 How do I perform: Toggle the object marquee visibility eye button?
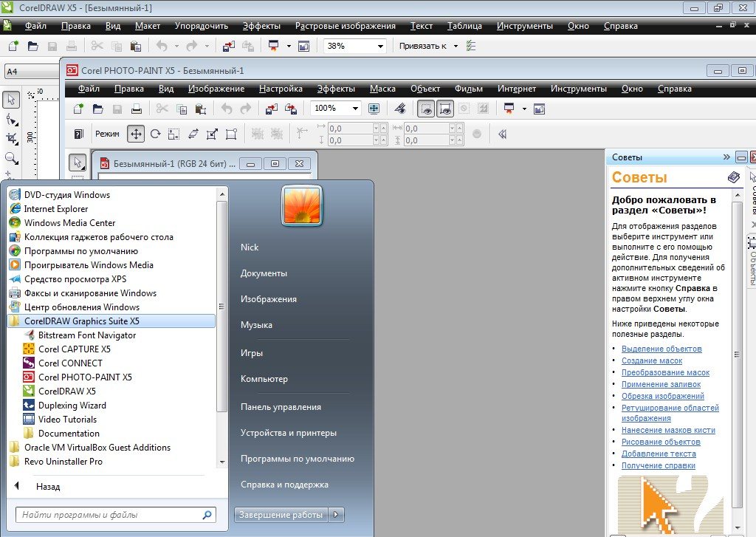point(444,109)
